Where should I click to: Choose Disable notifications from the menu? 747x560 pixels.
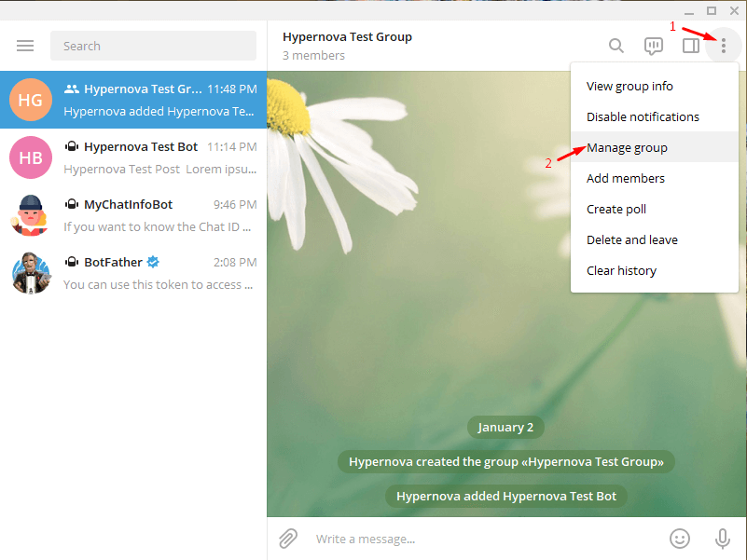pos(643,117)
